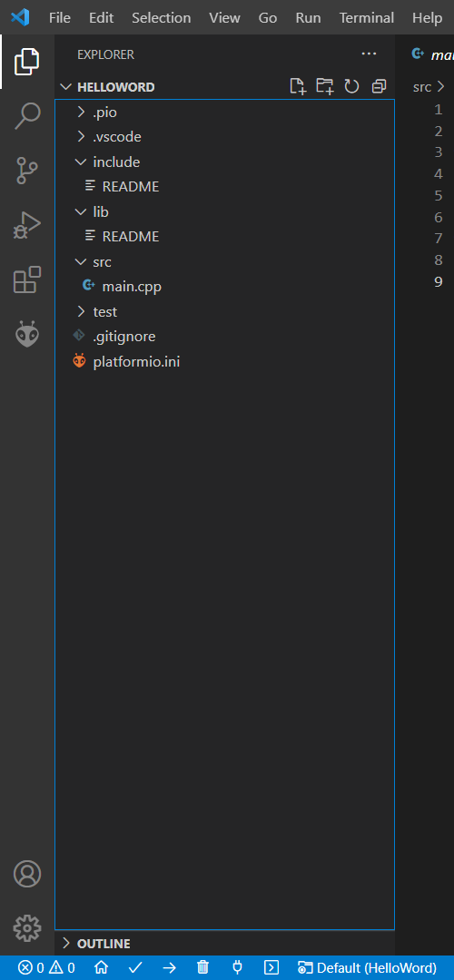Open the PlatformIO alien icon in activity bar
The height and width of the screenshot is (980, 454).
point(27,334)
